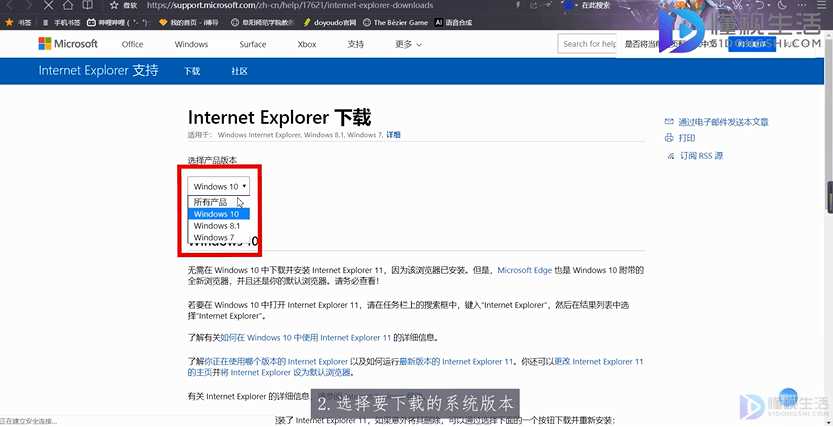Open 将 Internet Explorer 设为默认浏览器 link
The image size is (833, 427).
pyautogui.click(x=286, y=372)
